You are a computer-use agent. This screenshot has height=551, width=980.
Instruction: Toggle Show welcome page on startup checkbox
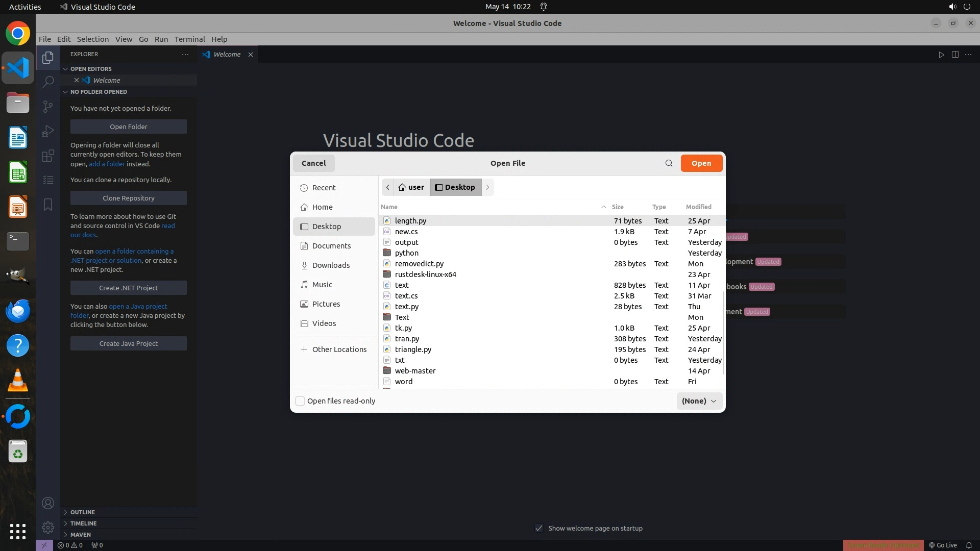pos(539,528)
